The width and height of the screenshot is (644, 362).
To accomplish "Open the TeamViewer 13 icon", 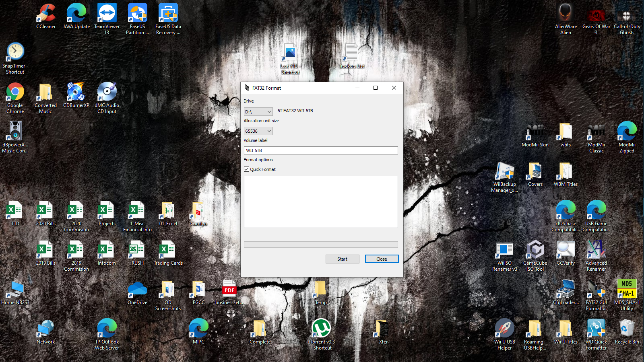I will click(x=107, y=13).
